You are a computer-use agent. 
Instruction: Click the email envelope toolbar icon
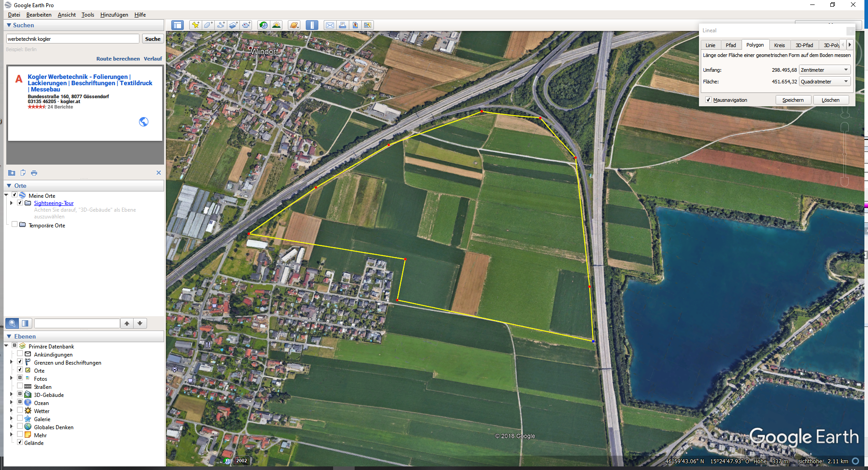[330, 25]
